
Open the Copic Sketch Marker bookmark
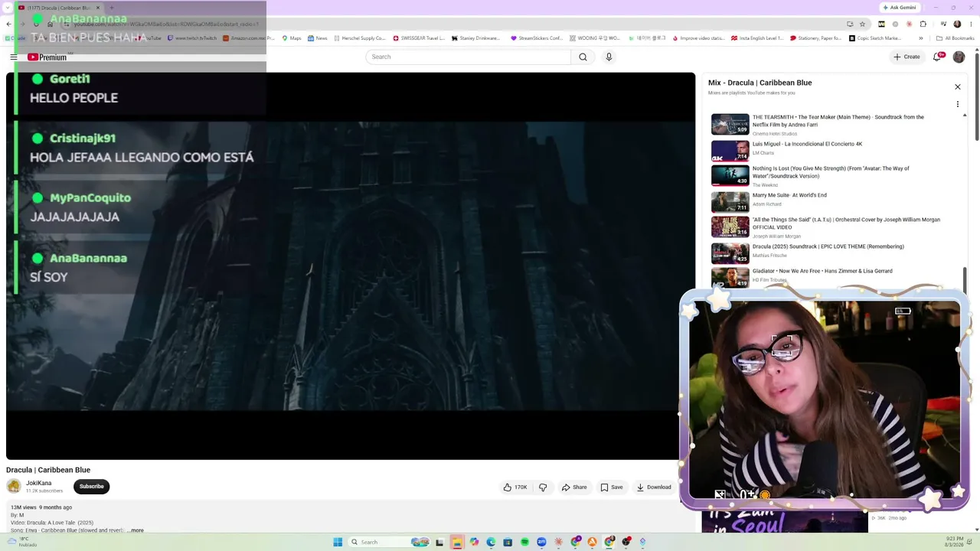875,38
